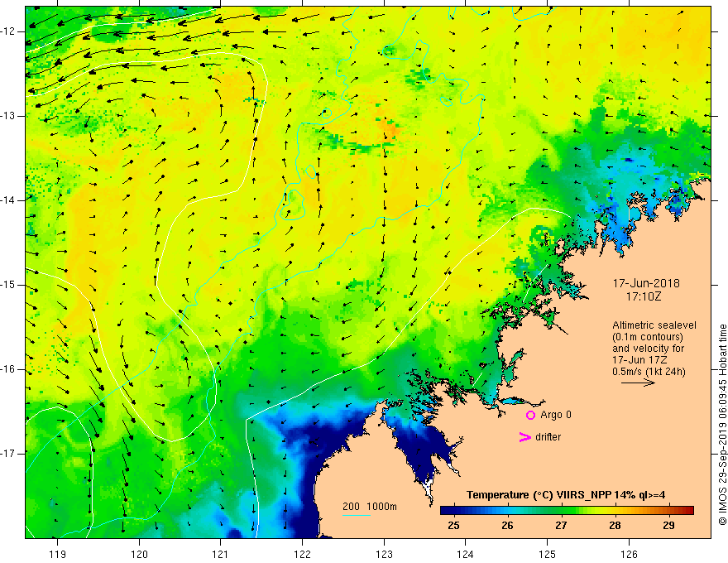Click the temperature color bar near 27

click(x=562, y=511)
